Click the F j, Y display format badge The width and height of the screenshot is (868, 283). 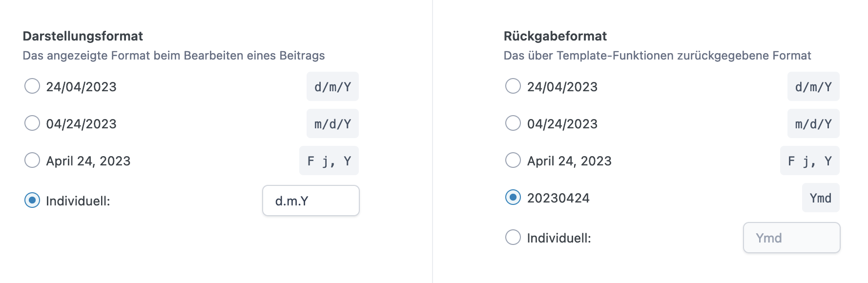pos(329,160)
